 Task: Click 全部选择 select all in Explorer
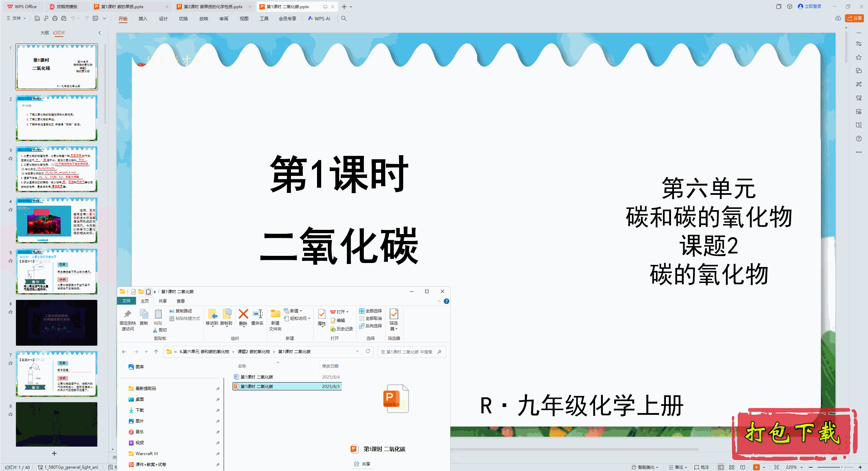coord(371,311)
